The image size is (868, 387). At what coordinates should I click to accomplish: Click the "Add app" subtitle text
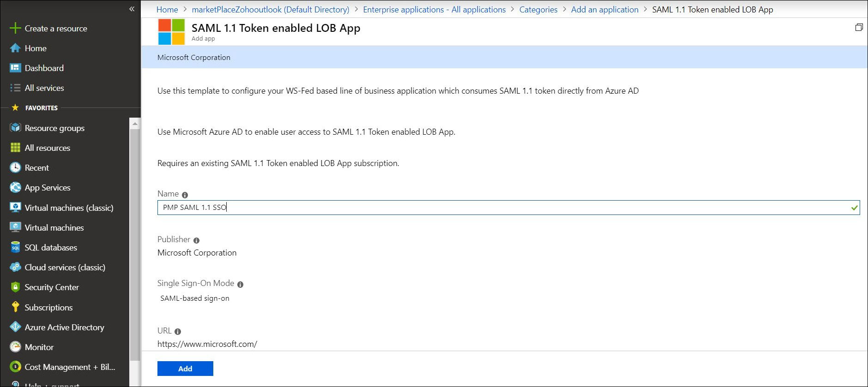point(203,39)
